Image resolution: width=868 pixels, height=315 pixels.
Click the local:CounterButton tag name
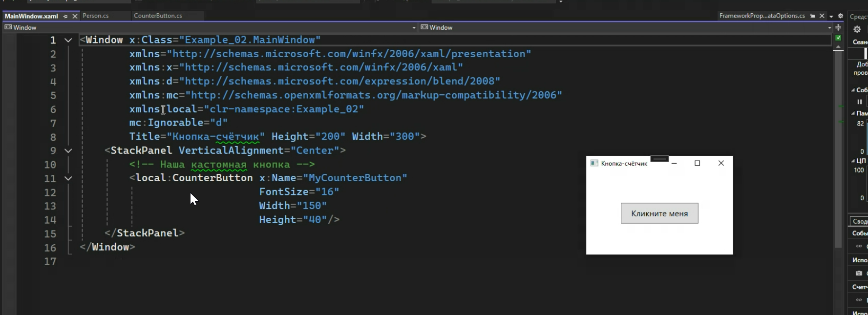194,178
